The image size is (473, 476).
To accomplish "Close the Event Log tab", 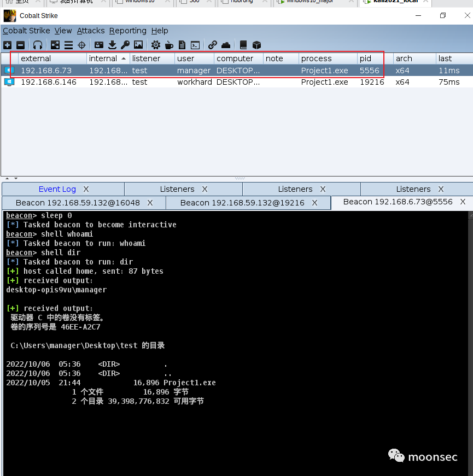I will [x=86, y=189].
